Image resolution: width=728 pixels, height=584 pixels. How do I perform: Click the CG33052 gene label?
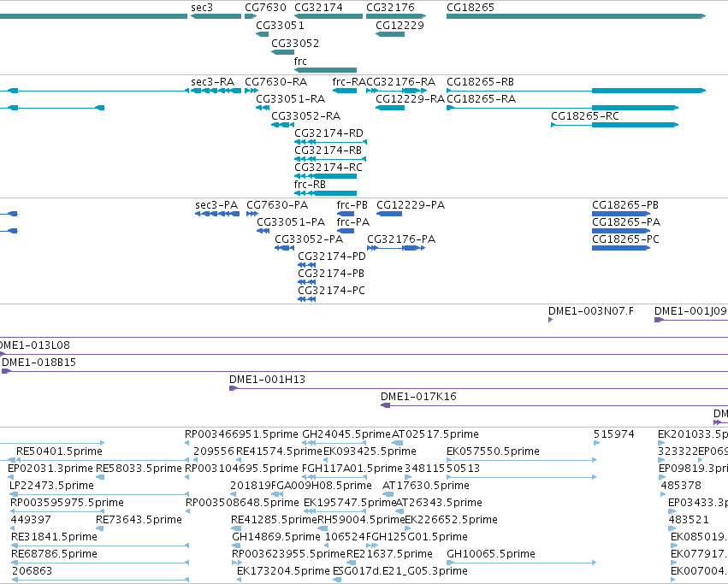pyautogui.click(x=295, y=44)
